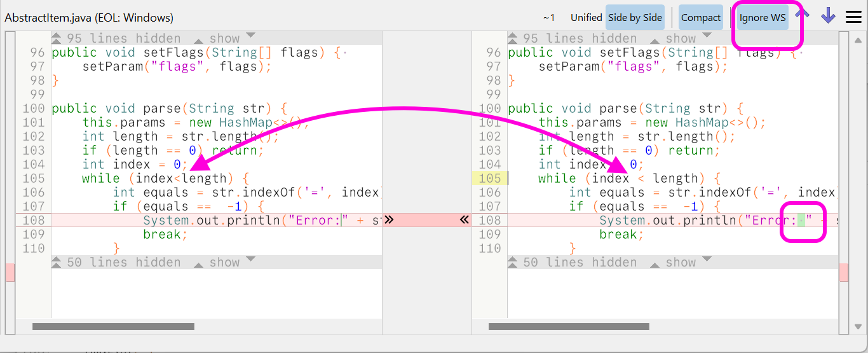The image size is (868, 353).
Task: Switch to Unified view
Action: tap(586, 18)
